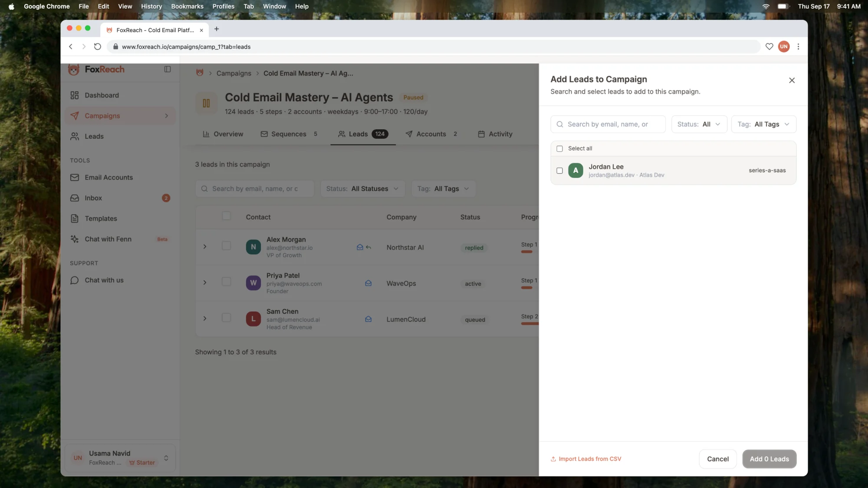Viewport: 868px width, 488px height.
Task: Switch to the Activity tab
Action: click(495, 134)
